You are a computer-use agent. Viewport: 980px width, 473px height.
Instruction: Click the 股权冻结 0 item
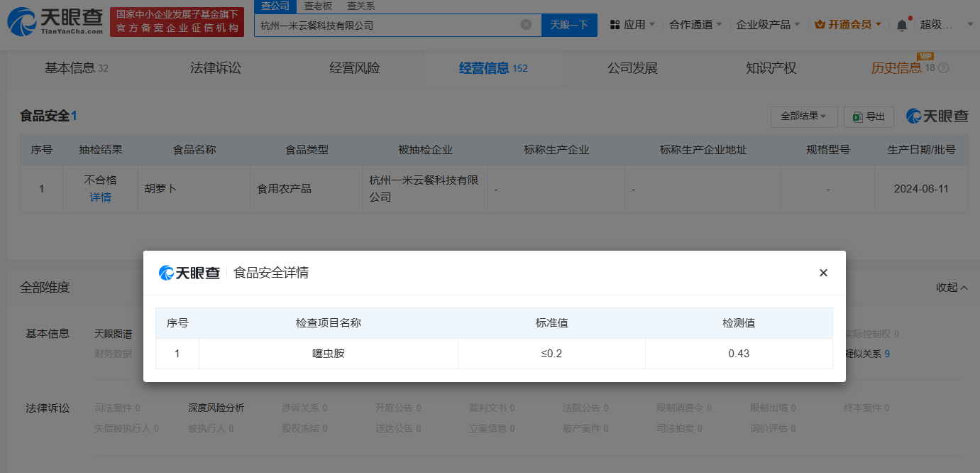[304, 428]
